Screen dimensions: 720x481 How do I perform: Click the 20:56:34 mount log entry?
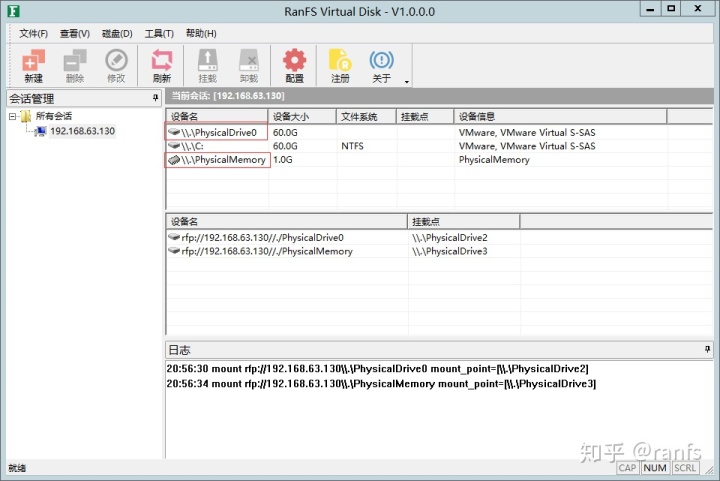point(381,384)
